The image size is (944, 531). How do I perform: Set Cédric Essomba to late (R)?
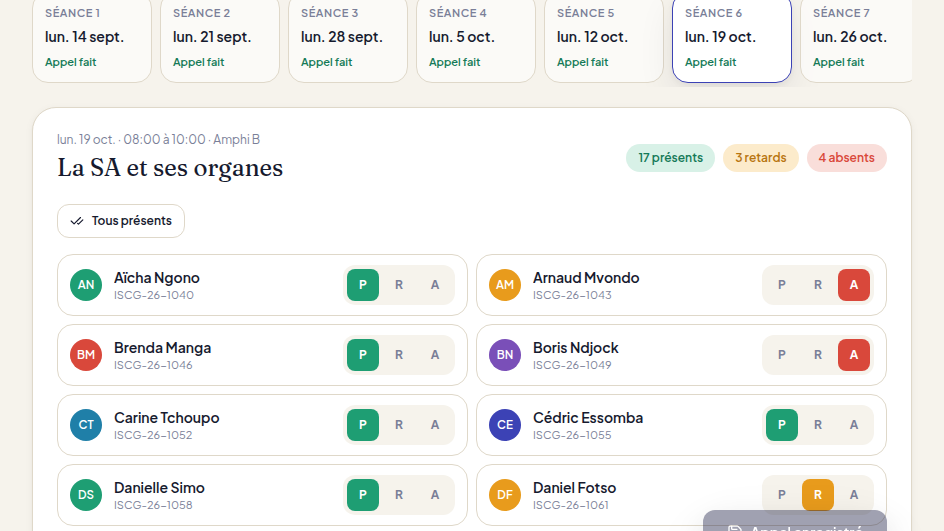click(818, 424)
